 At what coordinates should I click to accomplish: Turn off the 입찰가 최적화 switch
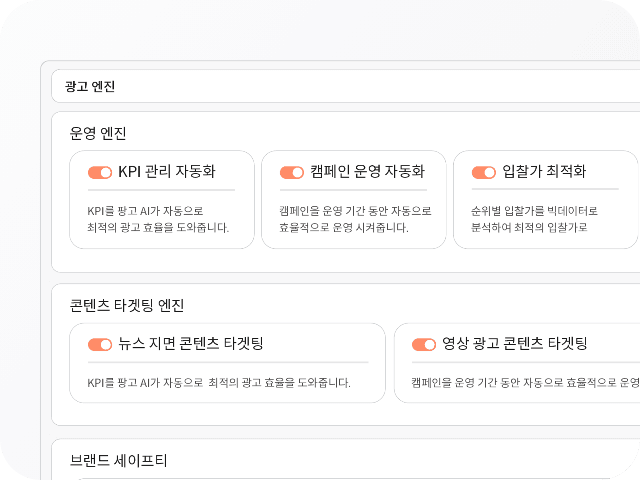point(484,173)
